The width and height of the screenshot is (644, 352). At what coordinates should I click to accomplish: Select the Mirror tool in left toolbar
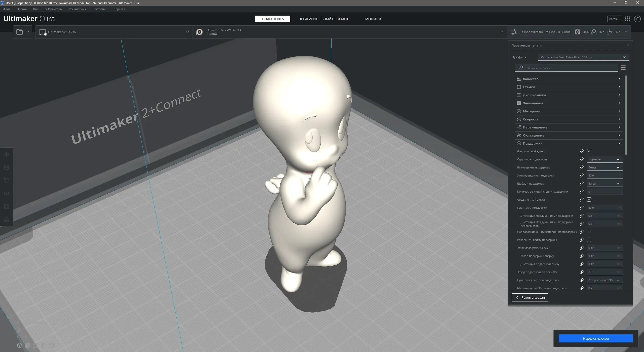pyautogui.click(x=7, y=193)
